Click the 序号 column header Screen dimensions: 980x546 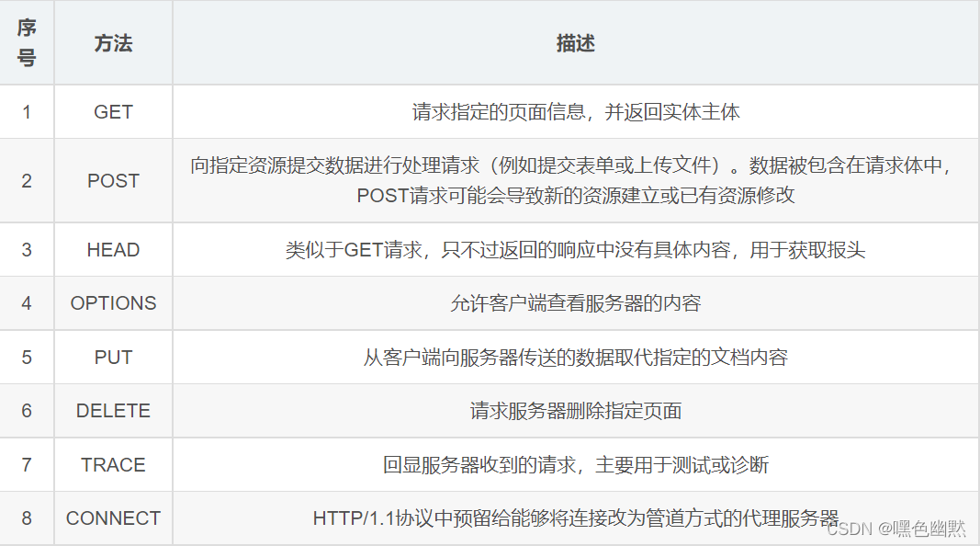(x=27, y=42)
